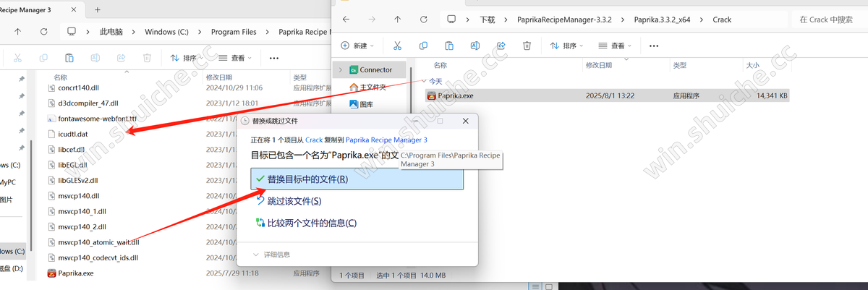Click Share icon in Crack window toolbar

click(501, 45)
